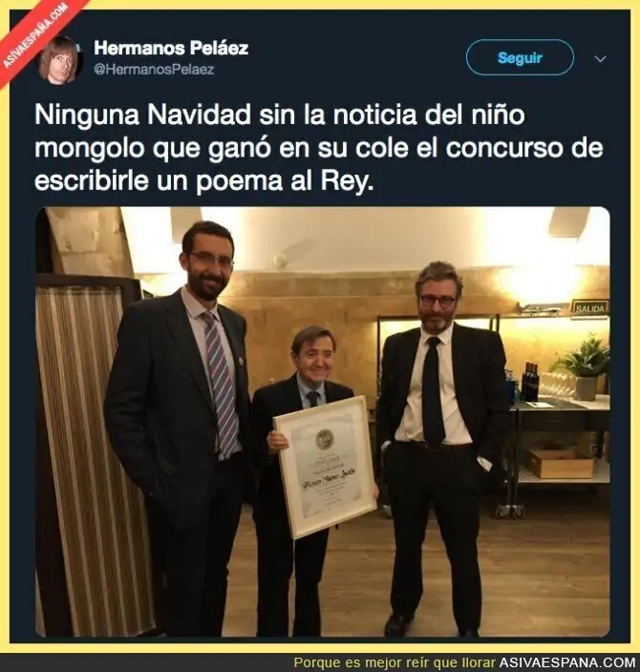Click the black tie on the right man

click(x=433, y=390)
